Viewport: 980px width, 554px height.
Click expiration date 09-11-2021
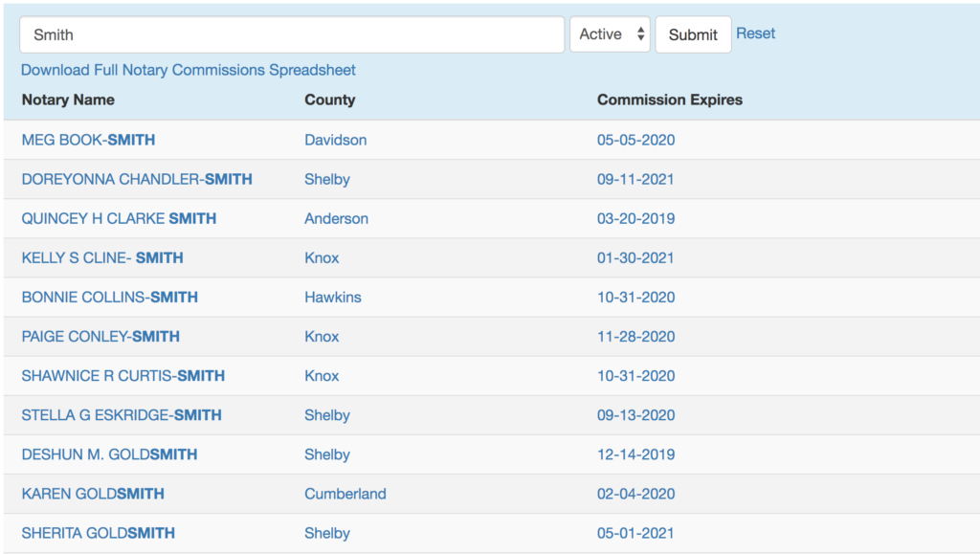coord(635,179)
